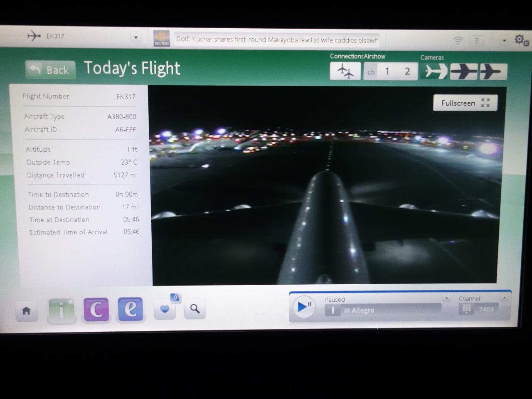Click the Wi-Fi status icon
Image resolution: width=532 pixels, height=399 pixels.
[458, 40]
